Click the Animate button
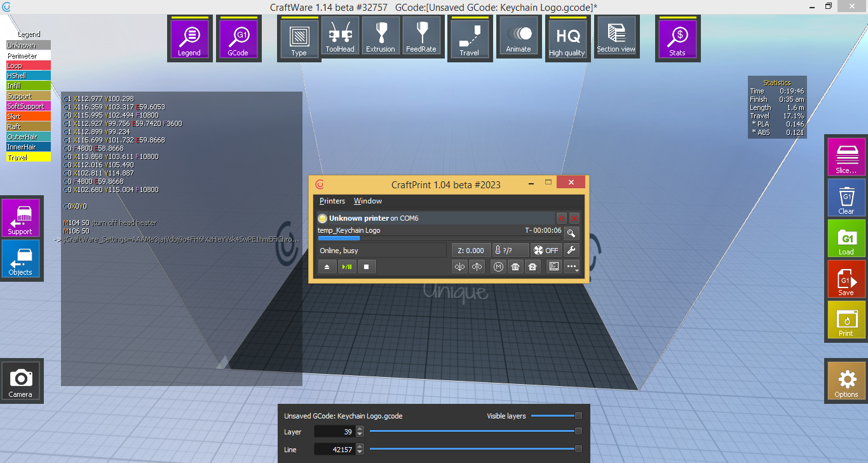 click(x=518, y=36)
